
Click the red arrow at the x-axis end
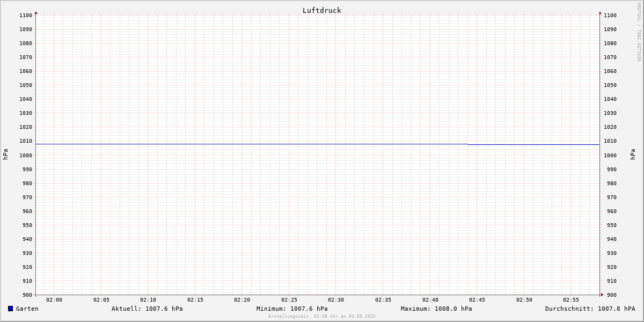(602, 295)
